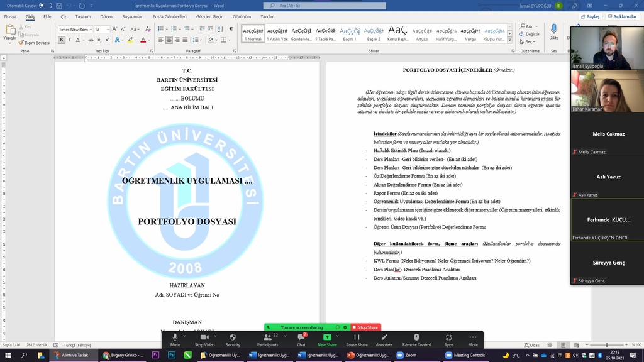Align text right

(177, 40)
